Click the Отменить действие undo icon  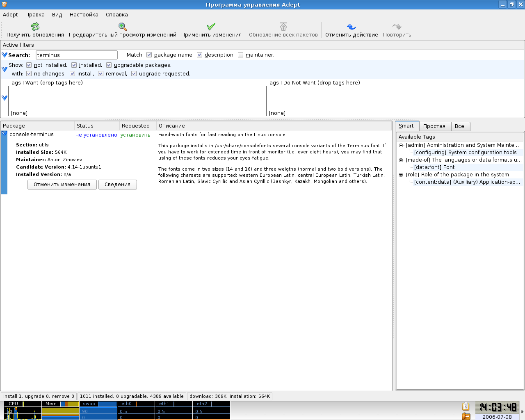352,27
